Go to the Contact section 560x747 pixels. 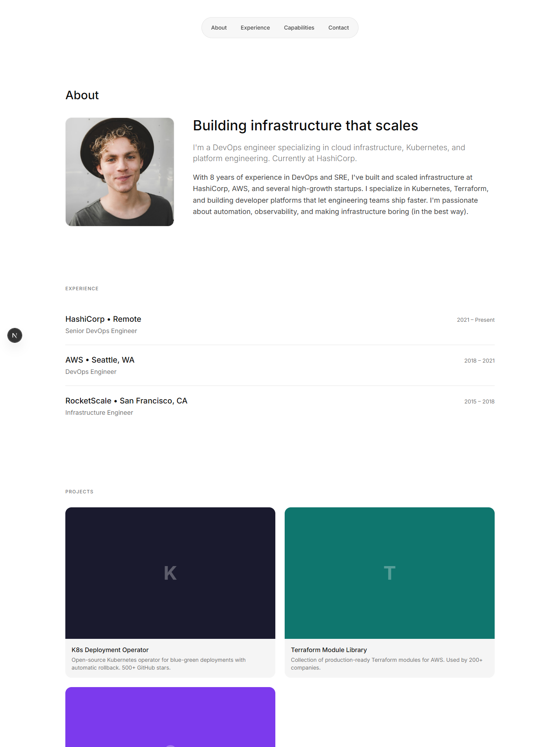coord(338,27)
